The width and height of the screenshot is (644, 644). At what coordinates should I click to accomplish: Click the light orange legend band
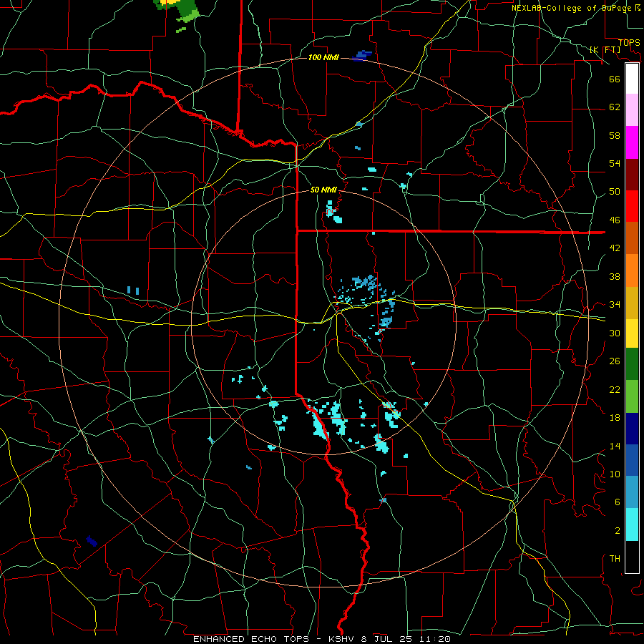(632, 270)
